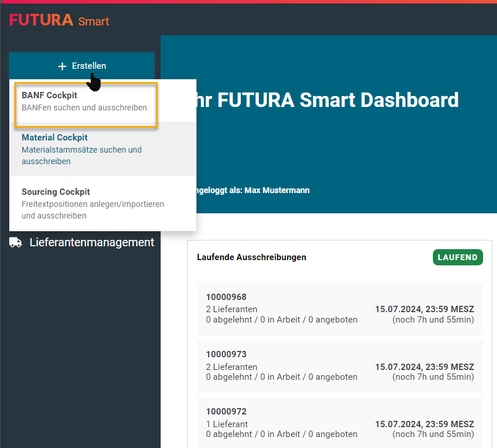Click the logged-in user Max Mustermann
497x448 pixels.
tap(276, 190)
